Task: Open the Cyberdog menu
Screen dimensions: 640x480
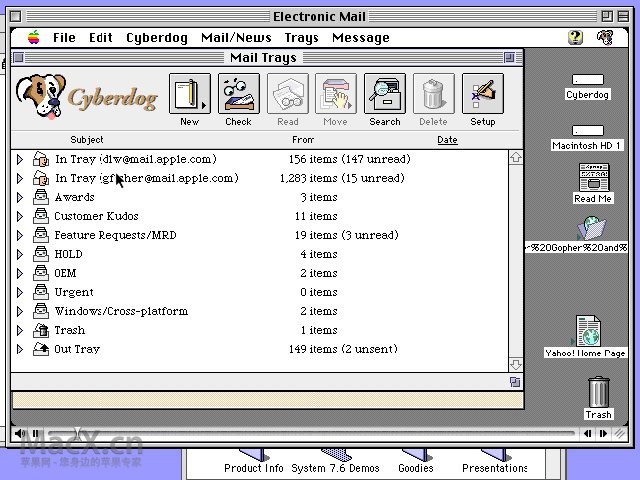Action: tap(157, 38)
